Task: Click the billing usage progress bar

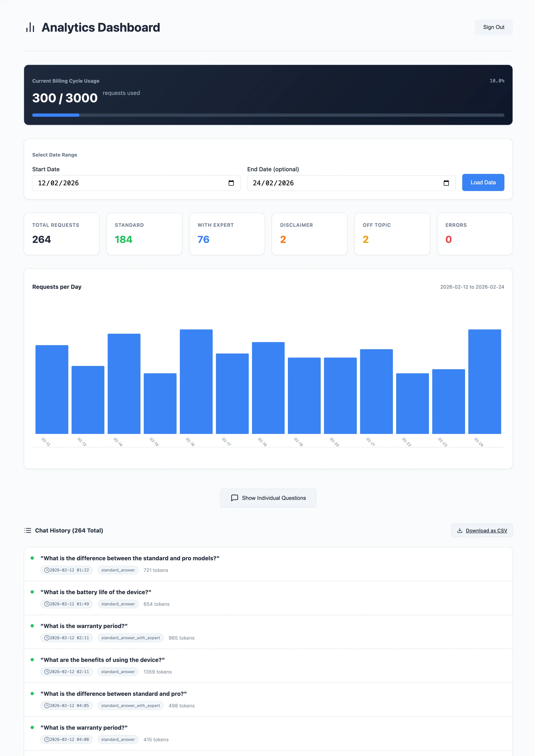Action: point(268,115)
